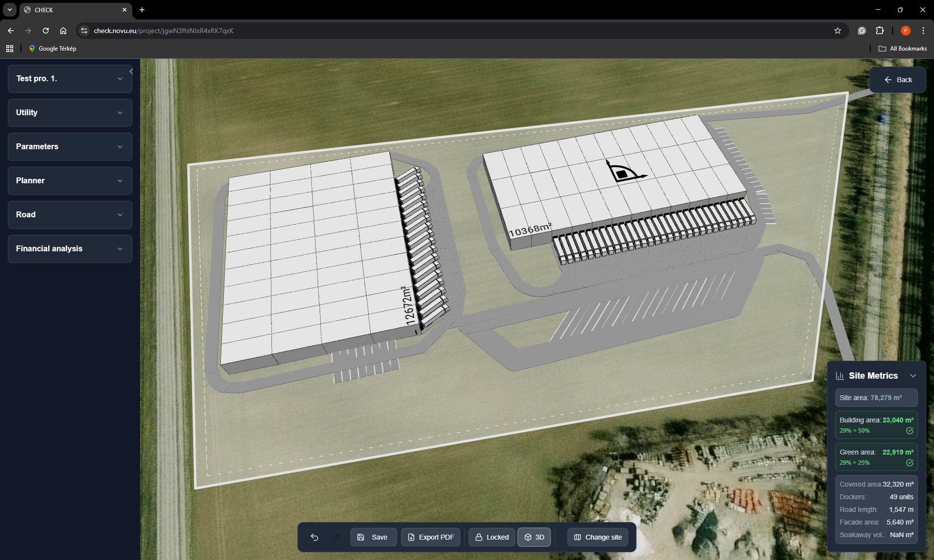Click the Site Metrics bar chart icon

tap(840, 376)
